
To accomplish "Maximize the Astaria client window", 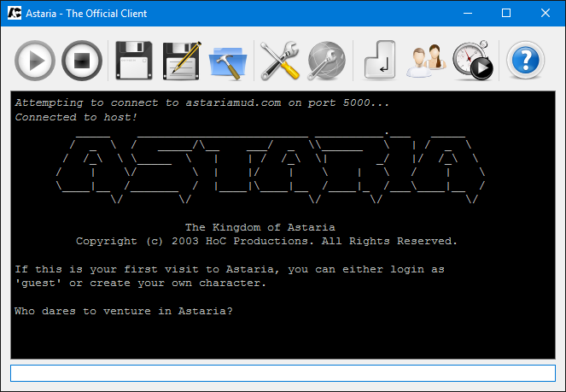I will point(506,14).
